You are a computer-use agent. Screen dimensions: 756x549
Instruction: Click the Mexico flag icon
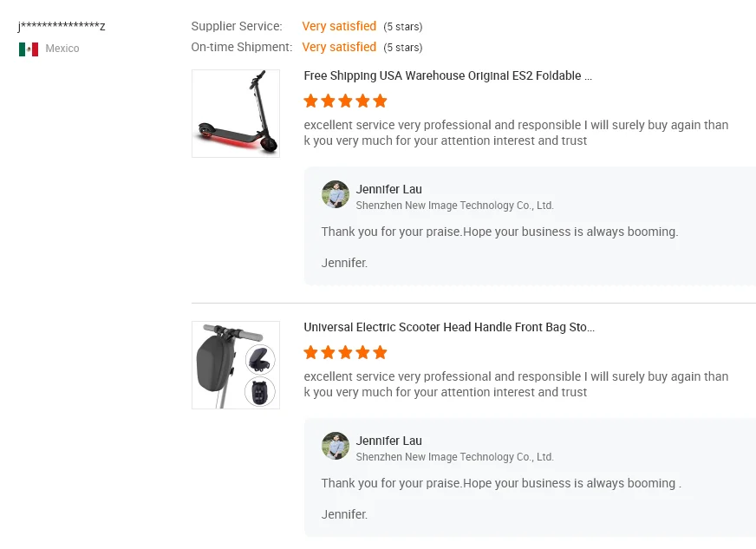(x=28, y=49)
